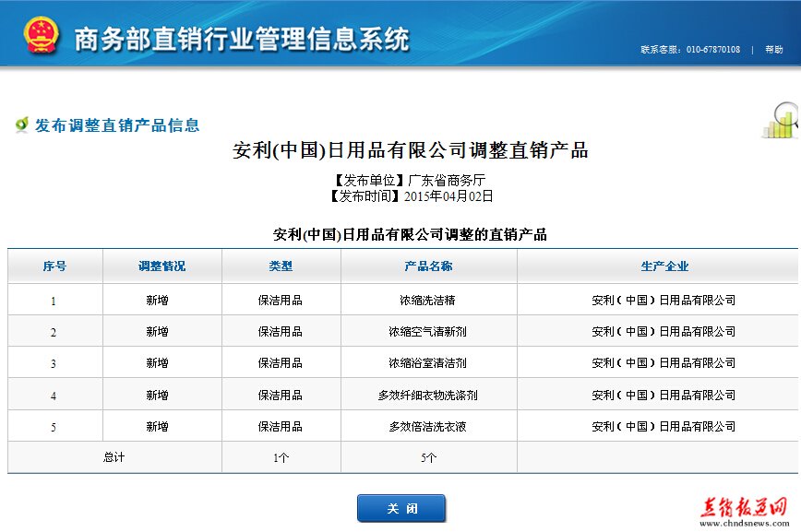Select product name 浓缩空气清新剂
The image size is (801, 532).
(x=427, y=332)
